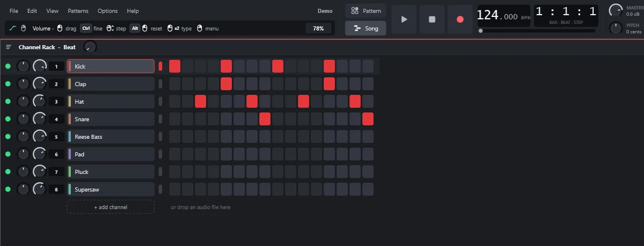Enable the first step of Reese Bass

click(174, 136)
